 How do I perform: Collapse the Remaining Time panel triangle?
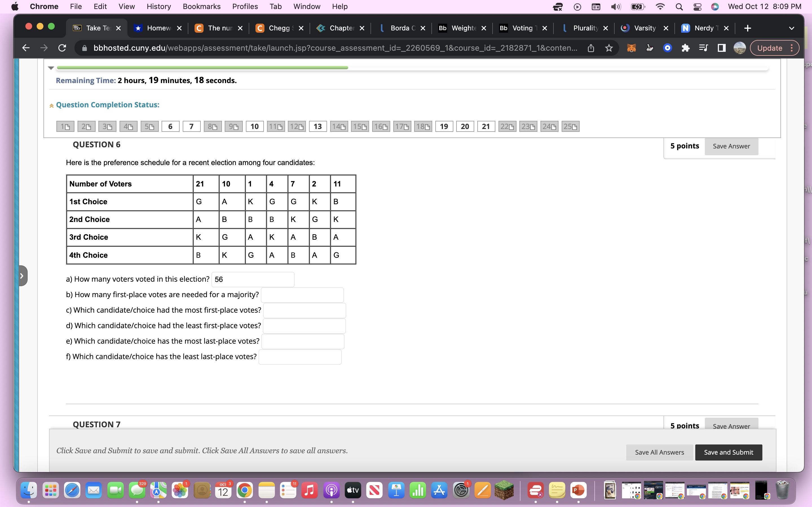click(x=51, y=68)
